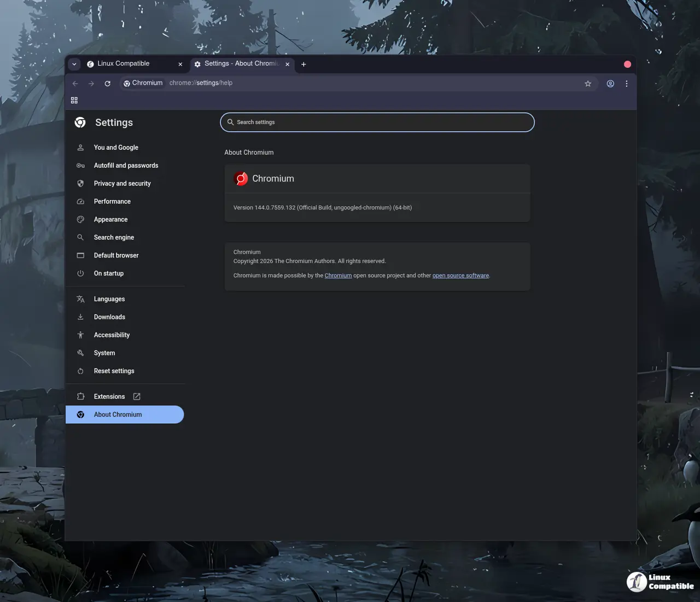700x602 pixels.
Task: Expand the tab search dropdown chevron
Action: (74, 65)
